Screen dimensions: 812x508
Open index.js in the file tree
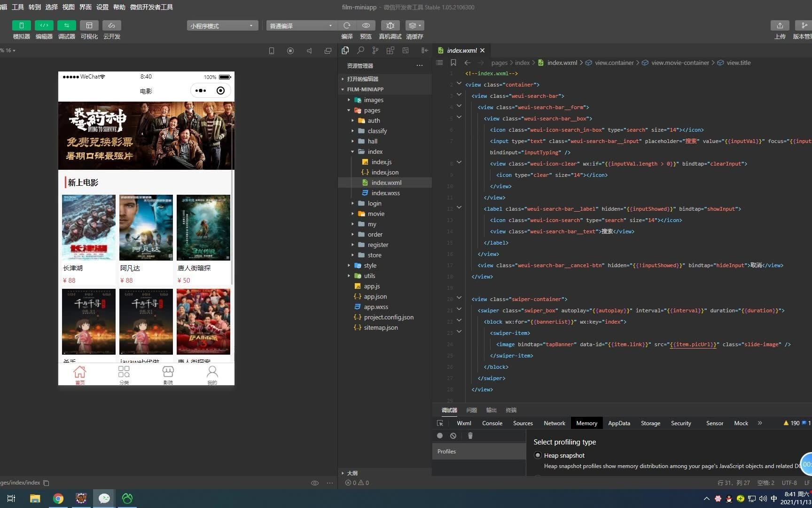pyautogui.click(x=385, y=162)
